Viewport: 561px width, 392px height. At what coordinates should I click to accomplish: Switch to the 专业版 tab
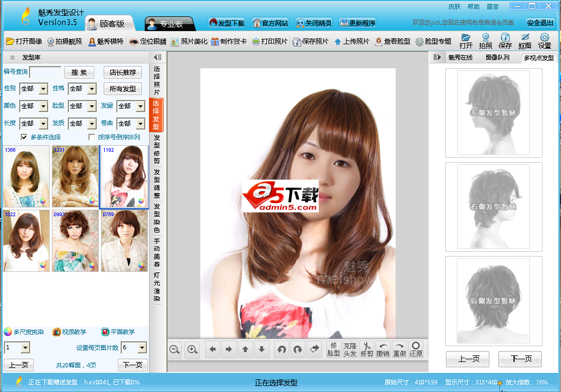pos(170,23)
